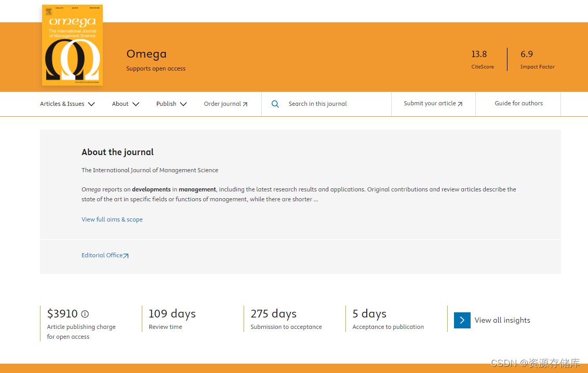Open View full aims & scope
The height and width of the screenshot is (373, 588).
point(112,219)
